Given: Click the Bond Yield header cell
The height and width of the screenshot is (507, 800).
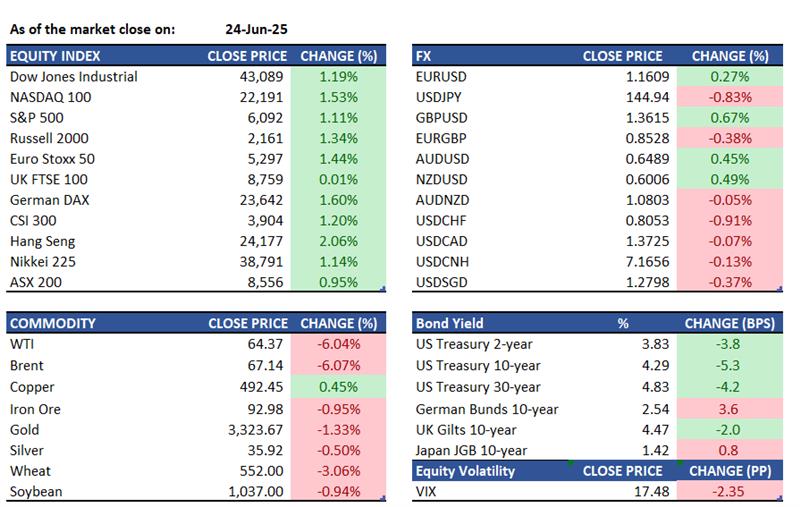Looking at the screenshot, I should click(x=448, y=324).
